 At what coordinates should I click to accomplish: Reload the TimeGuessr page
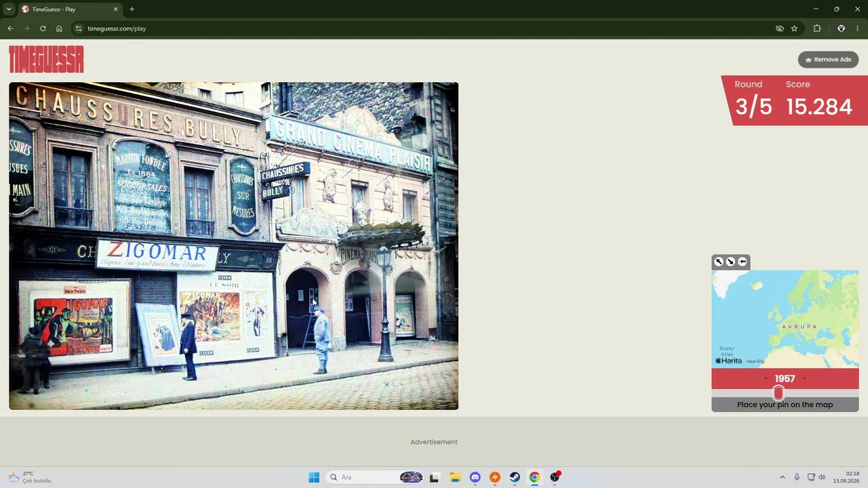click(x=43, y=28)
